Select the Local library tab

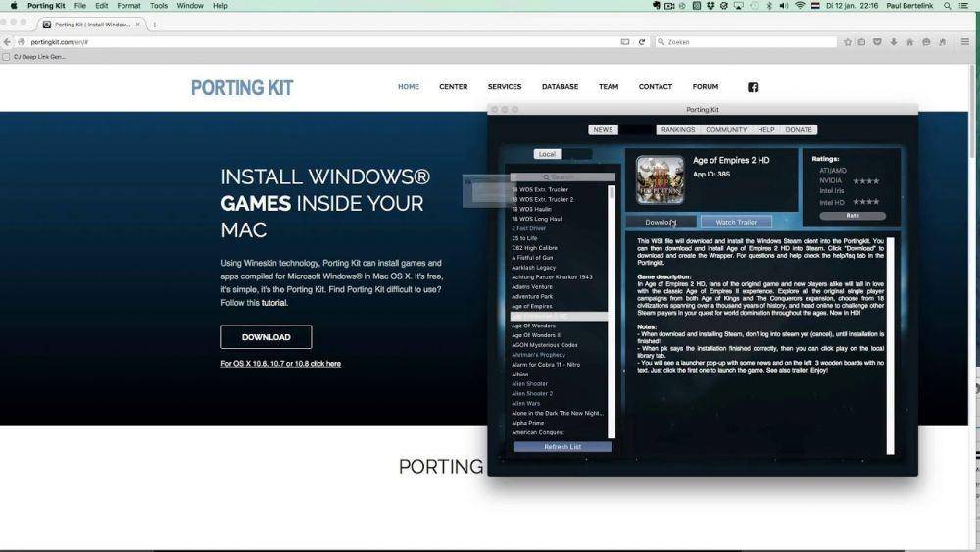(x=547, y=154)
